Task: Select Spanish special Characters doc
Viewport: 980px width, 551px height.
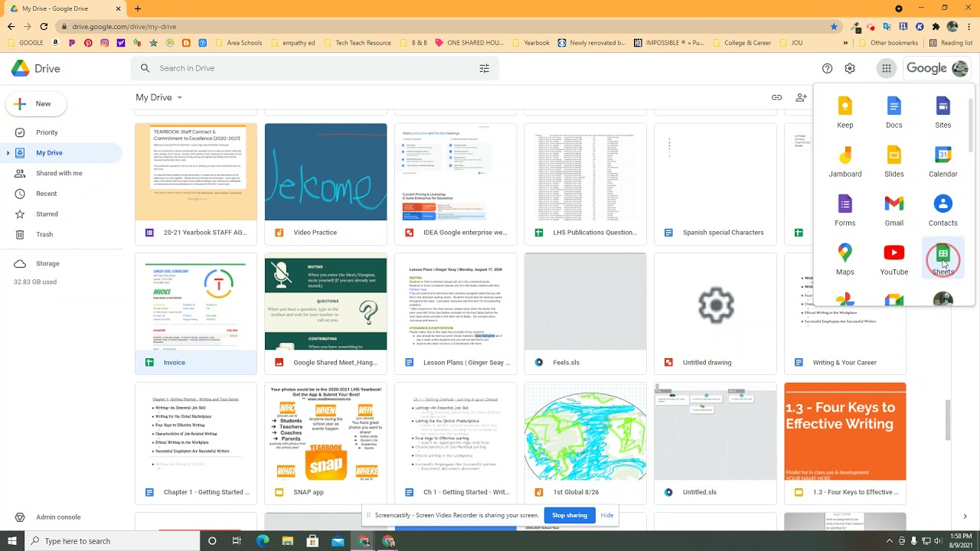Action: tap(716, 184)
